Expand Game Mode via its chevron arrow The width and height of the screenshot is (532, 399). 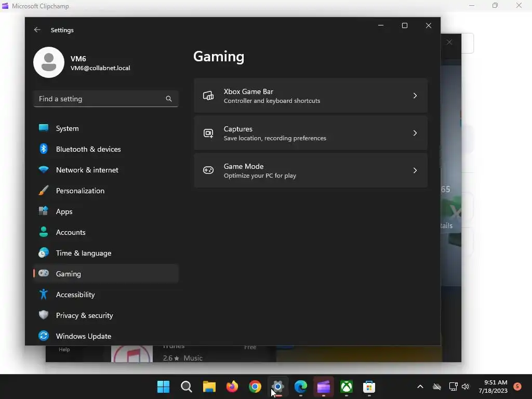coord(415,170)
